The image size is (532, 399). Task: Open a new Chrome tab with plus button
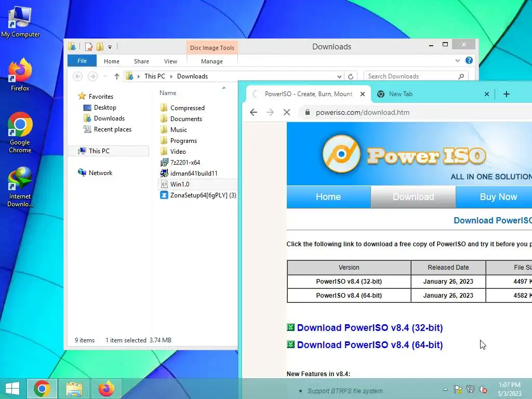tap(506, 94)
